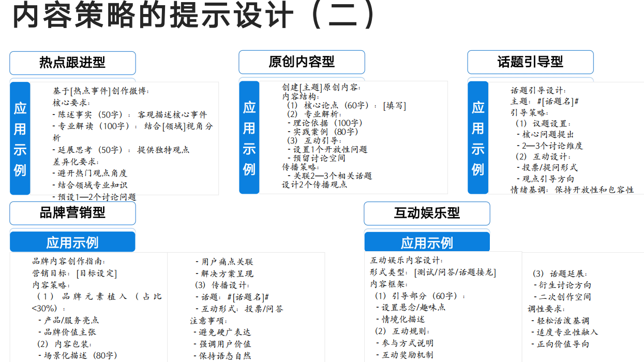Click the line 观点引导方向
The width and height of the screenshot is (644, 362).
click(x=545, y=179)
